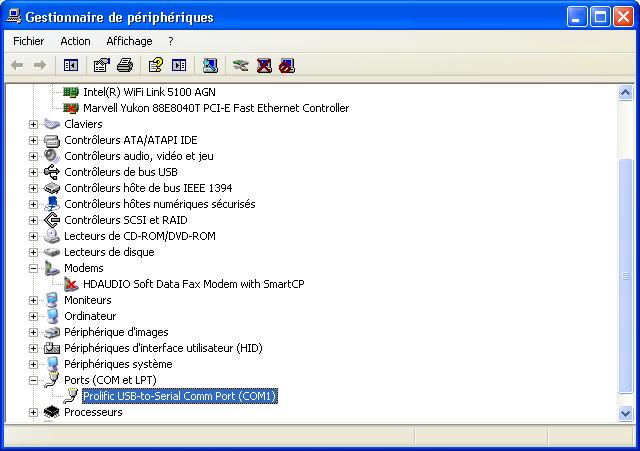This screenshot has height=451, width=640.
Task: Select Périphérique d'images label
Action: coord(116,332)
